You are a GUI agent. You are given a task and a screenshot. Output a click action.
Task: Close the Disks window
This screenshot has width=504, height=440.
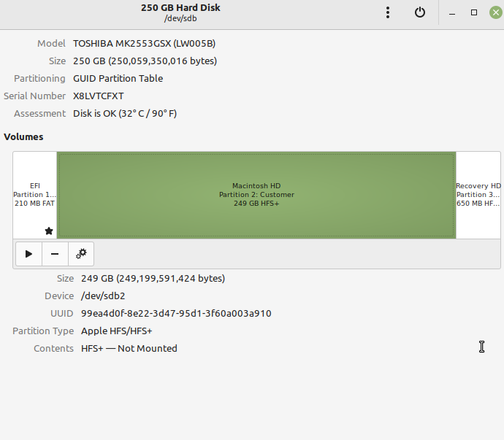point(495,12)
